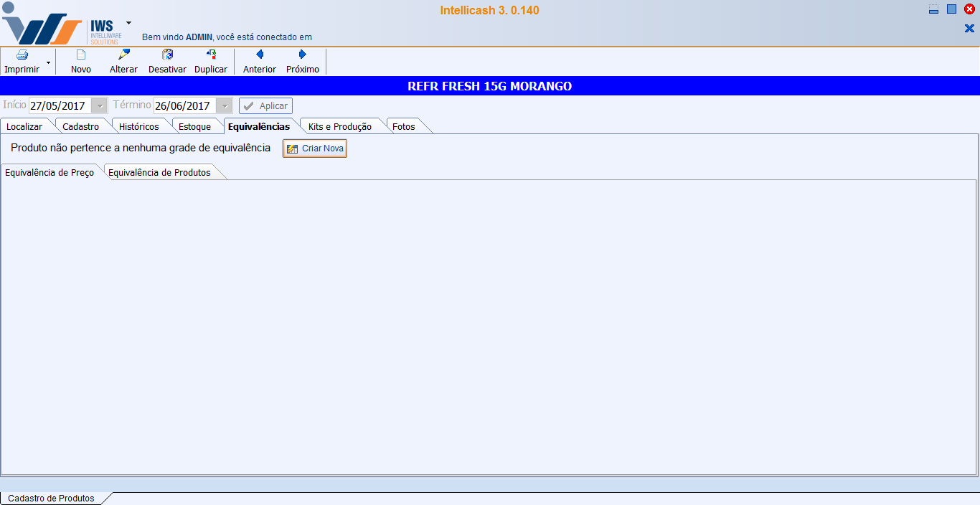Open the Início date dropdown
This screenshot has height=505, width=980.
coord(100,105)
